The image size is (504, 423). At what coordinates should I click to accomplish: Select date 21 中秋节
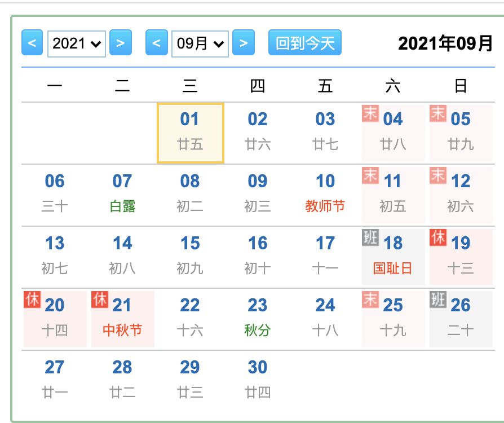pos(122,319)
